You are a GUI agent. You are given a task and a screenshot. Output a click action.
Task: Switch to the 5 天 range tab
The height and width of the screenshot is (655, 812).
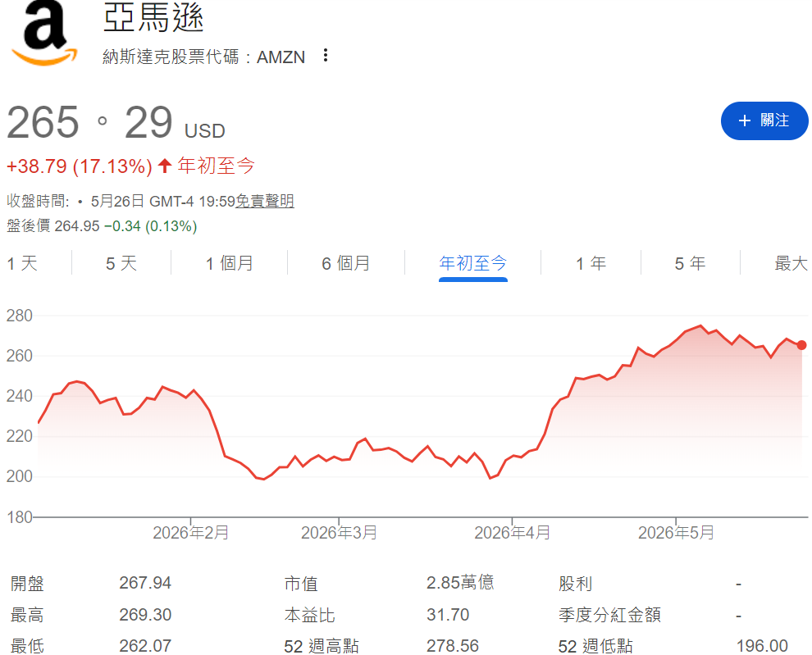click(121, 263)
